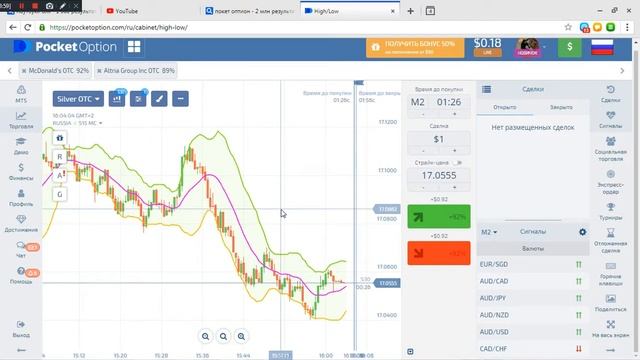
Task: Click the red down trade button
Action: coord(439,253)
